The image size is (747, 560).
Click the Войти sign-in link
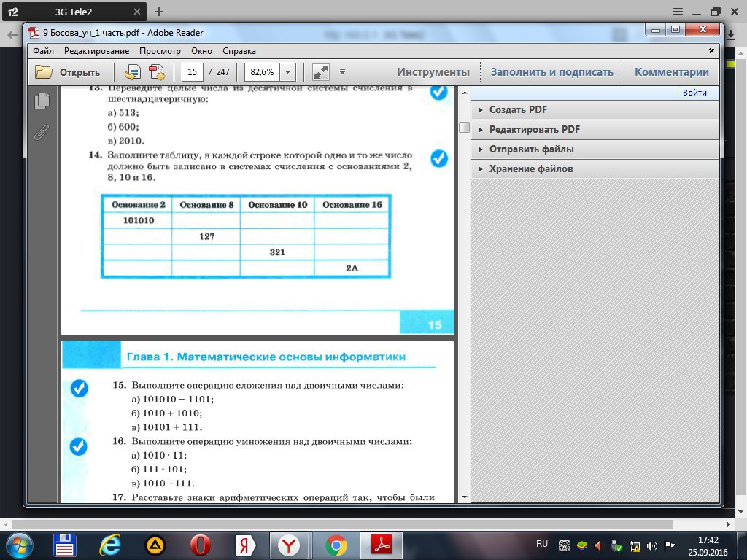pos(694,93)
